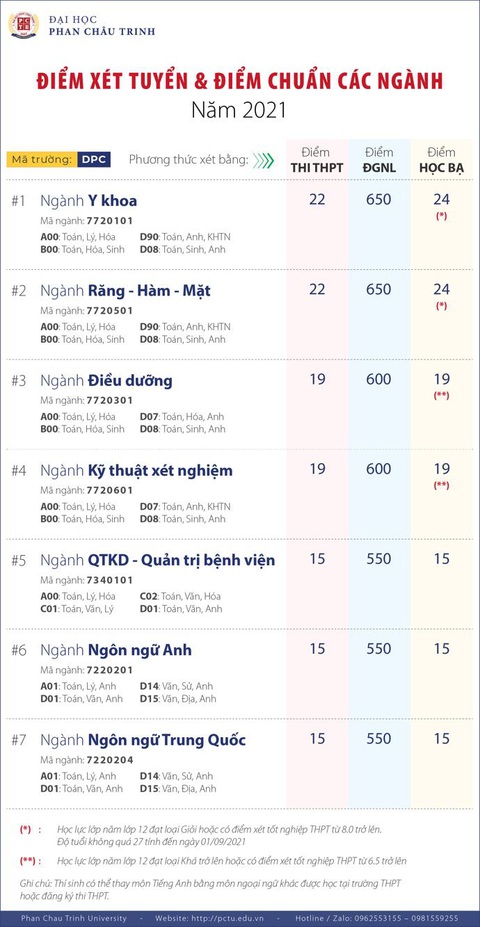
Task: Click the Kỹ thuật xét nghiệm title
Action: [160, 471]
